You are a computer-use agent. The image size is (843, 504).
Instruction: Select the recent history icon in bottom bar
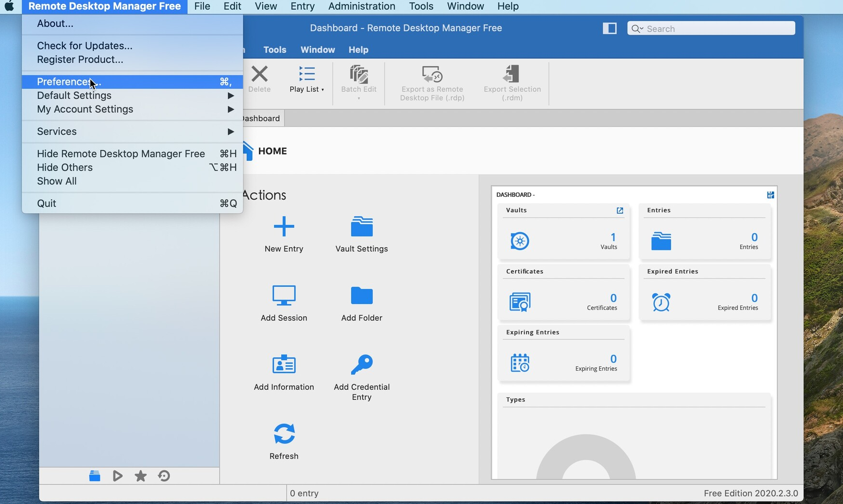tap(164, 476)
